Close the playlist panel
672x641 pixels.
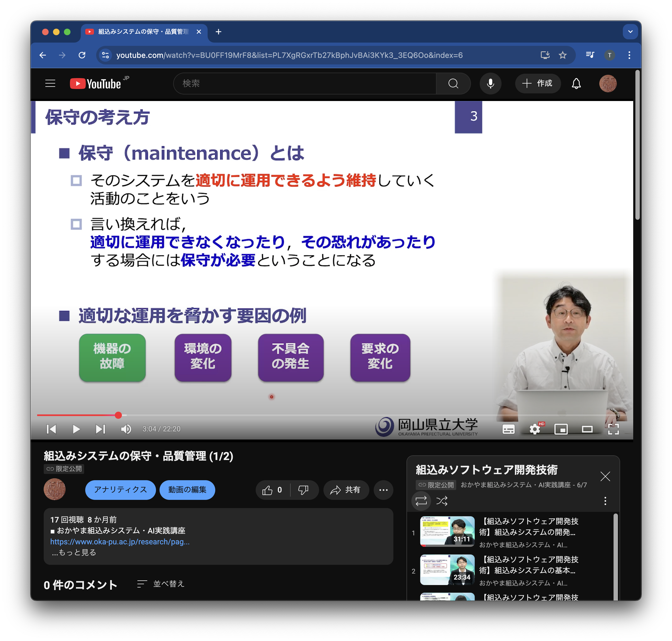tap(605, 476)
